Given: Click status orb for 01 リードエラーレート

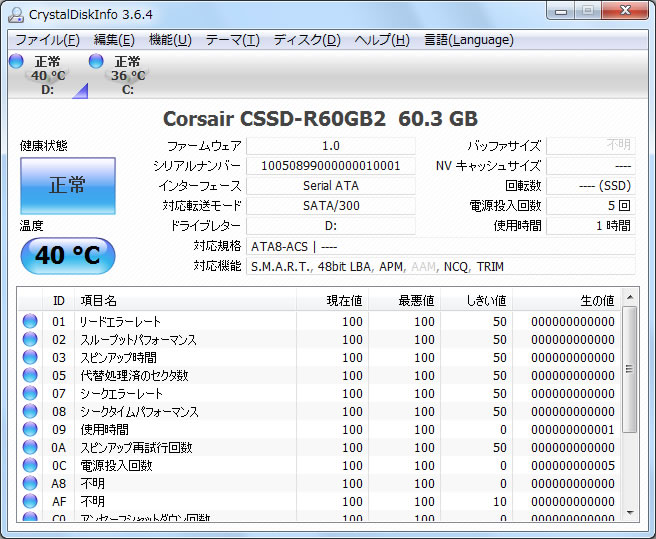Looking at the screenshot, I should pos(30,321).
